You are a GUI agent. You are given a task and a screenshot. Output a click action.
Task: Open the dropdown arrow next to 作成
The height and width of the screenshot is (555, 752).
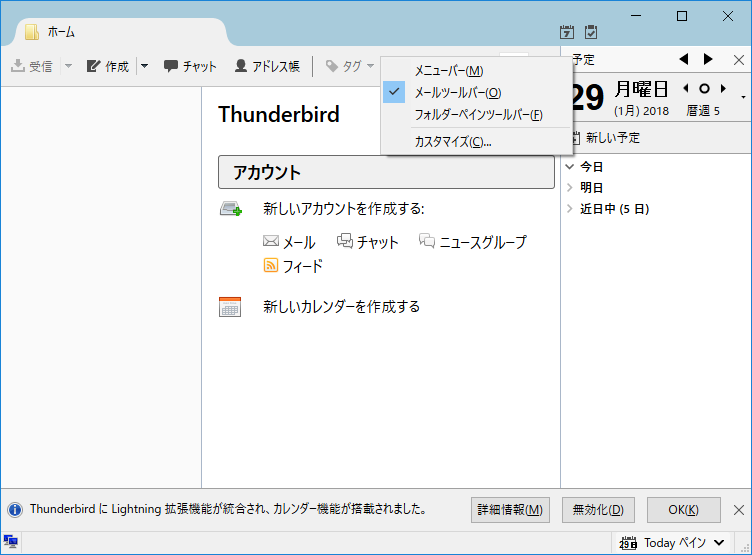(x=144, y=66)
